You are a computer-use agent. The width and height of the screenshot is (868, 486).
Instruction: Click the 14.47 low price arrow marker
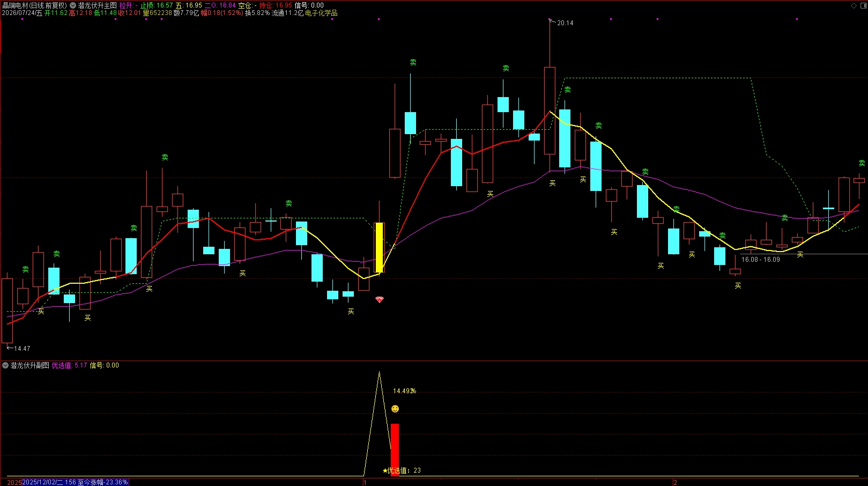(19, 348)
